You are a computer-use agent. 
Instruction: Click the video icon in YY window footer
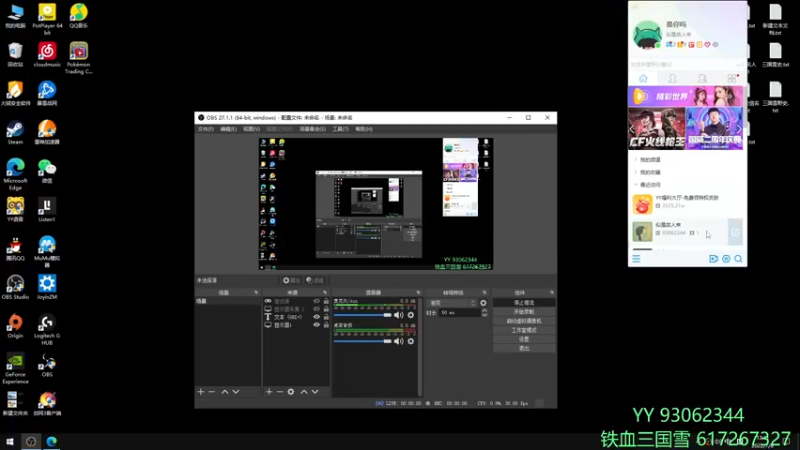[x=713, y=259]
